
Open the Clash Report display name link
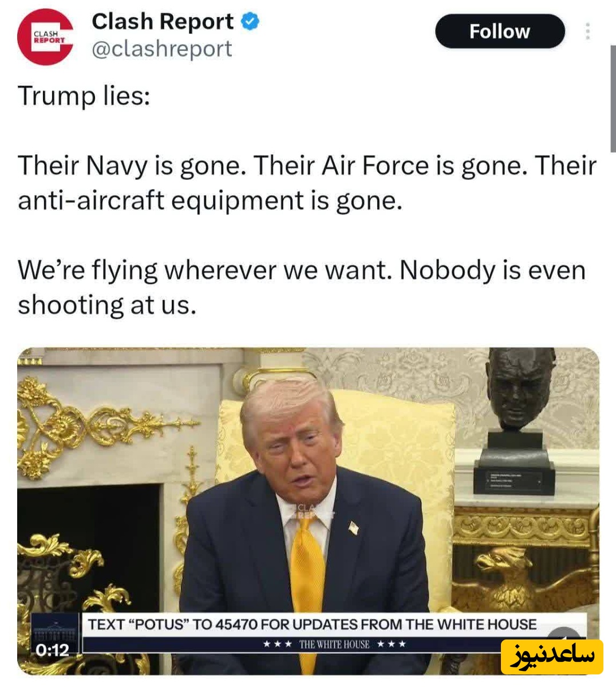163,22
